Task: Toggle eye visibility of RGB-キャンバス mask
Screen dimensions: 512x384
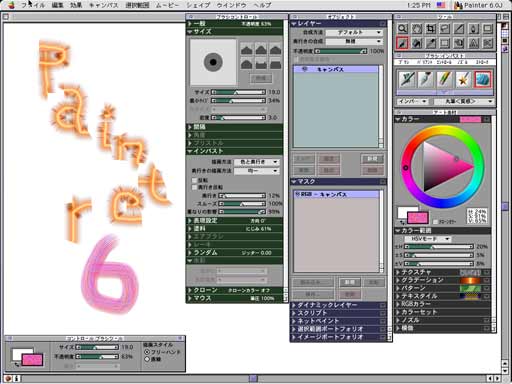Action: click(298, 194)
